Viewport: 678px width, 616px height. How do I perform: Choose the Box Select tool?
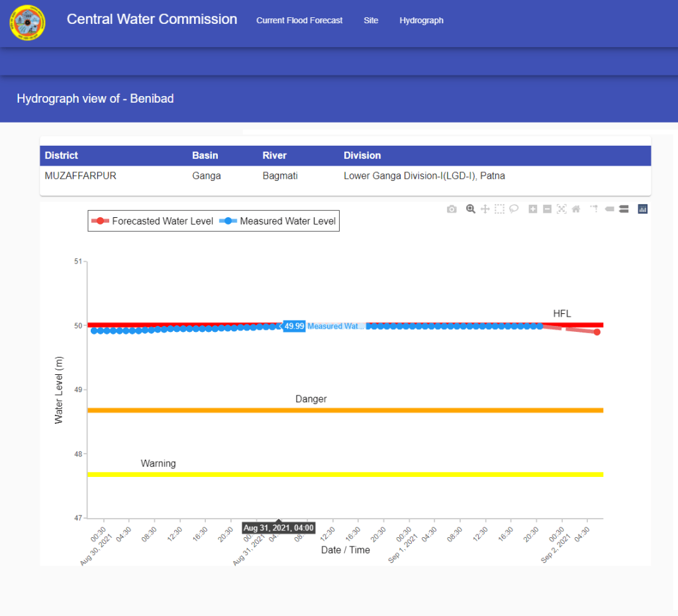pyautogui.click(x=499, y=209)
